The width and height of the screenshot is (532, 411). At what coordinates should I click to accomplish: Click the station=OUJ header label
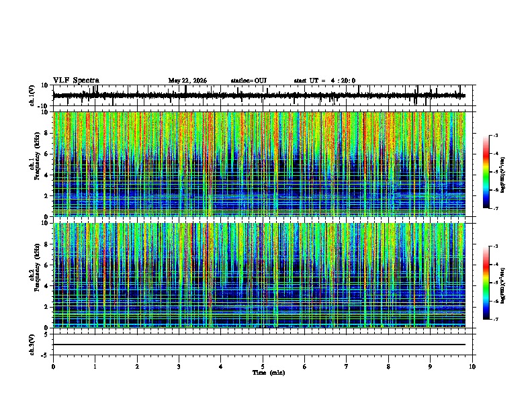(x=249, y=81)
